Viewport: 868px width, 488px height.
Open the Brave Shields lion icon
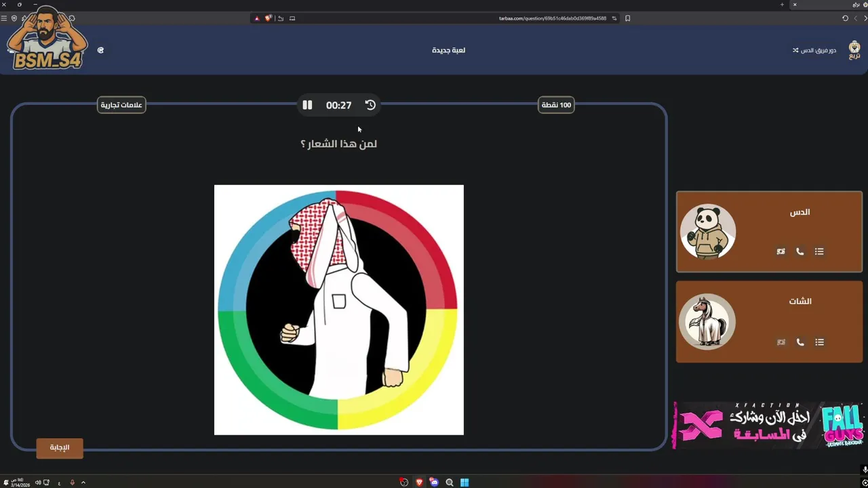click(269, 18)
